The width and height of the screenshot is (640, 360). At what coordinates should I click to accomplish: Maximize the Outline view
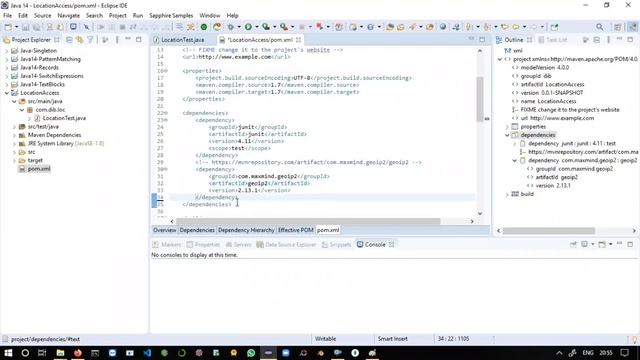pos(630,39)
